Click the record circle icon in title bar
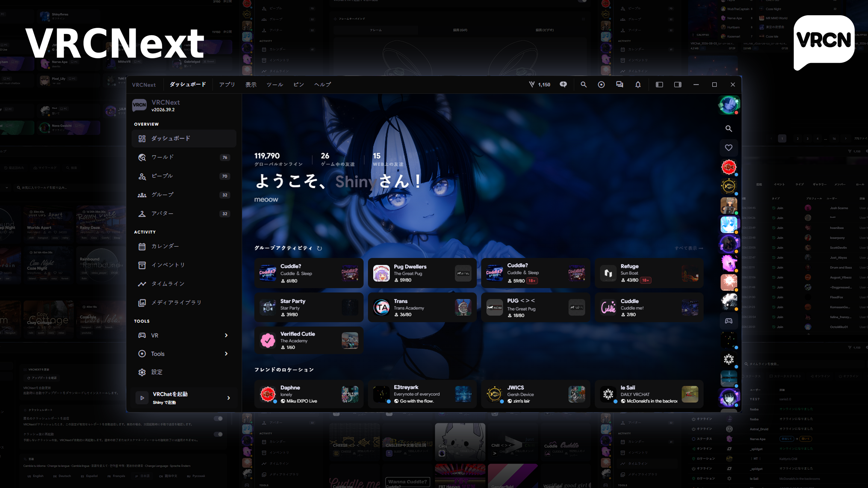The height and width of the screenshot is (488, 868). [x=601, y=84]
